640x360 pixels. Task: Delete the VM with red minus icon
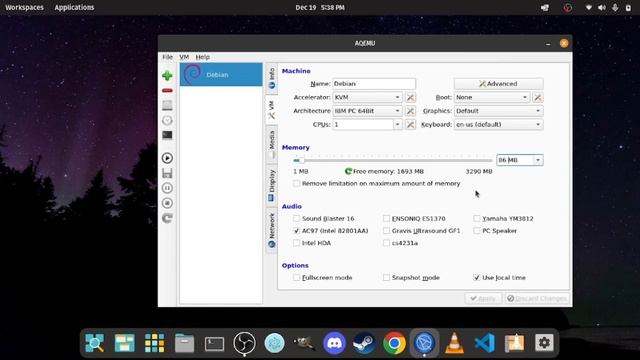coord(167,91)
